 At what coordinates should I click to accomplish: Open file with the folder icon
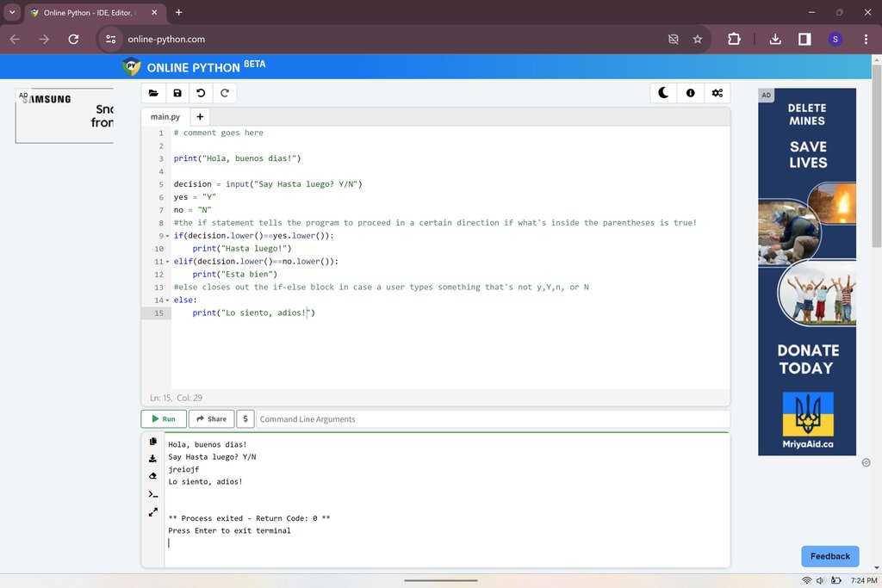pyautogui.click(x=153, y=93)
